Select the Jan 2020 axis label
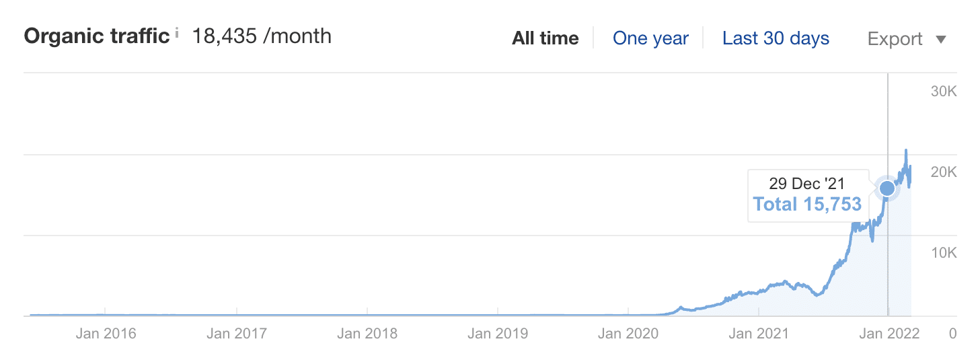The image size is (980, 362). pyautogui.click(x=628, y=333)
